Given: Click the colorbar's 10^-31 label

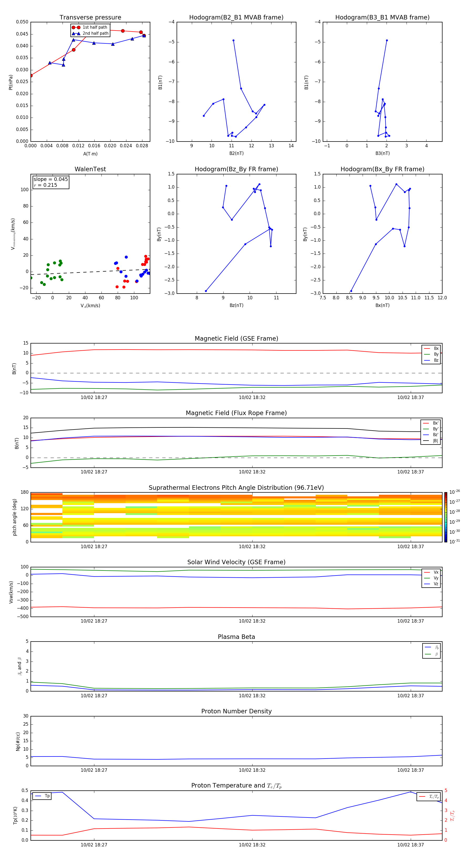Looking at the screenshot, I should click(x=455, y=542).
